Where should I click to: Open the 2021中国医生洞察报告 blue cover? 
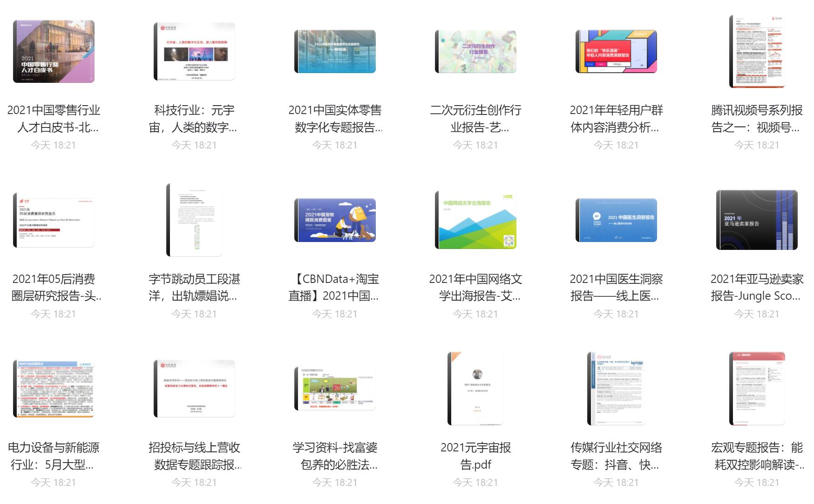point(616,220)
